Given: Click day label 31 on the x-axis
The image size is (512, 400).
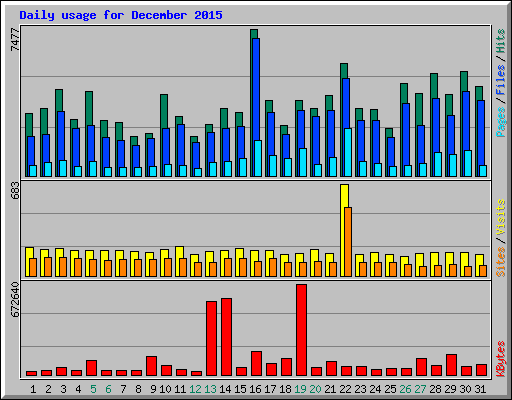Looking at the screenshot, I should (x=480, y=389).
